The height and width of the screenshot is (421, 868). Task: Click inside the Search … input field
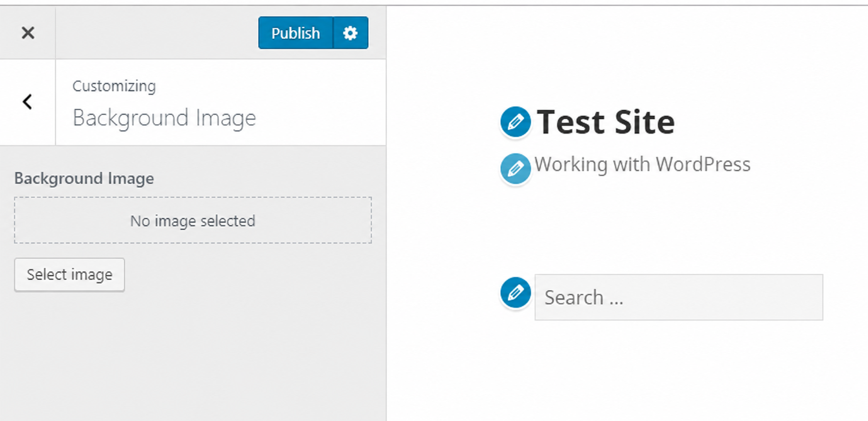pyautogui.click(x=679, y=298)
